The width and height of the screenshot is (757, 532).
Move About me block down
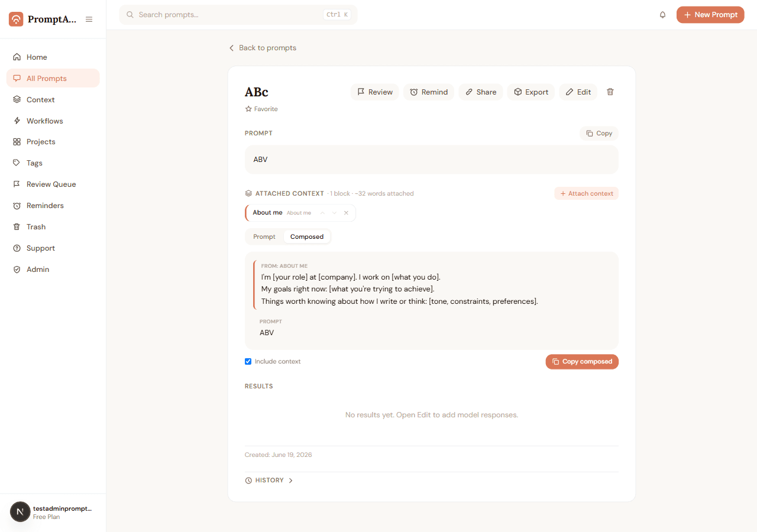click(334, 213)
